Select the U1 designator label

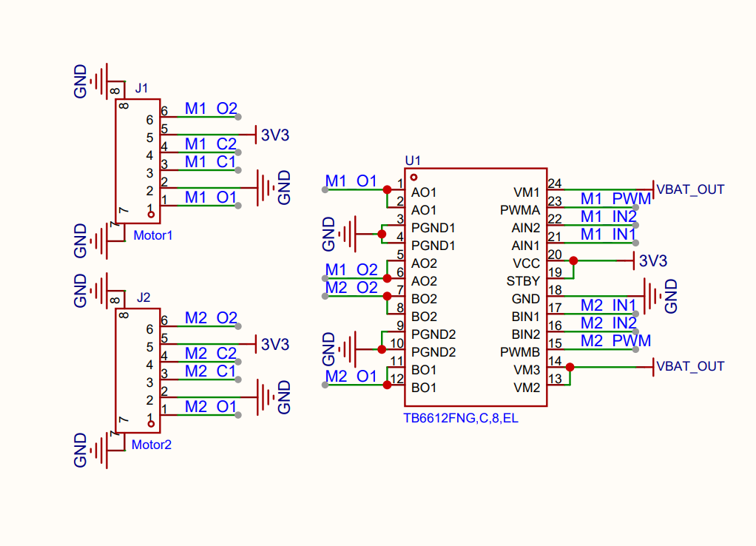[413, 161]
